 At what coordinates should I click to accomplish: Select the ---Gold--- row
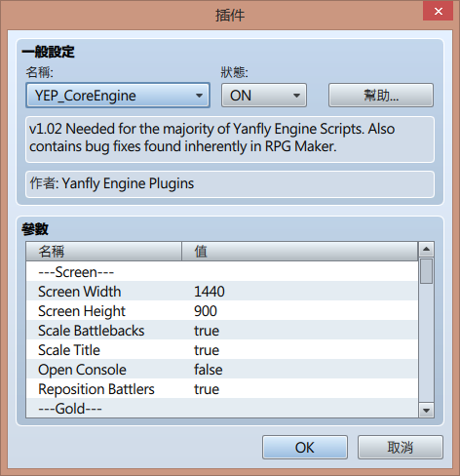pyautogui.click(x=222, y=408)
